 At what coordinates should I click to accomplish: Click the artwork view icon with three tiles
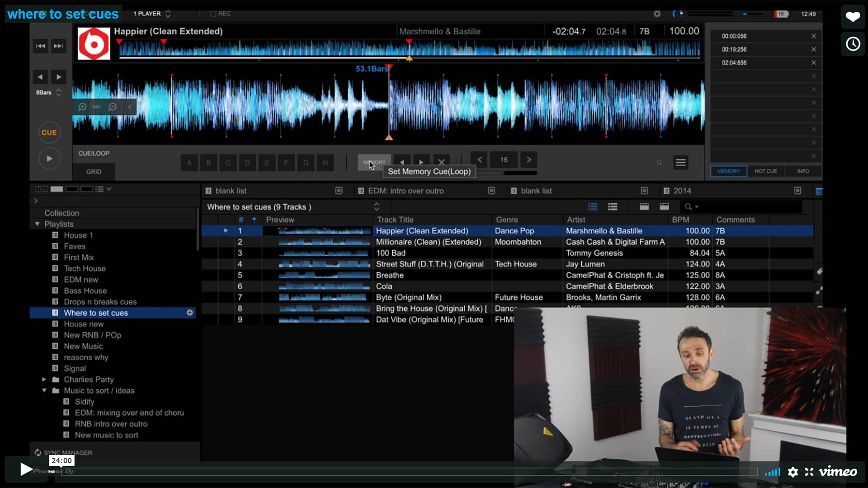644,207
